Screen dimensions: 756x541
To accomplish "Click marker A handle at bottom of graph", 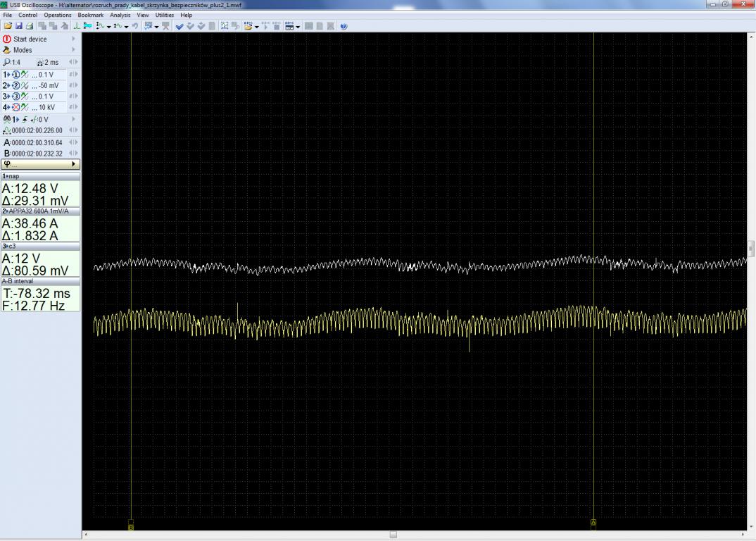I will (x=593, y=523).
